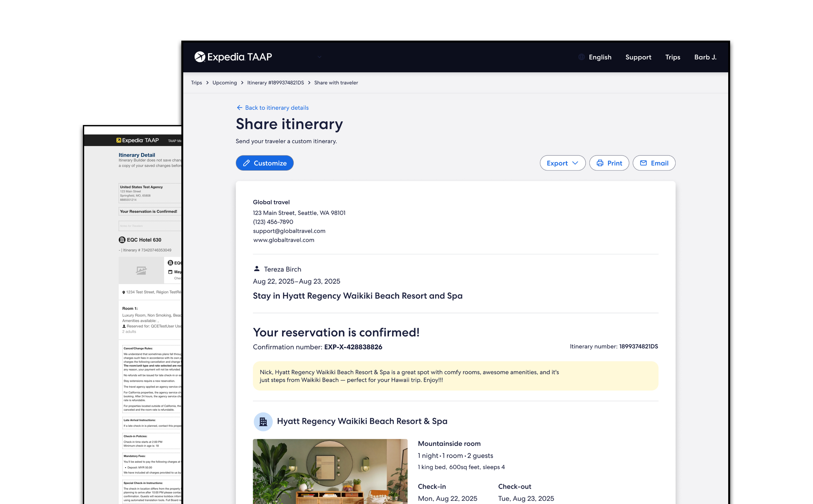
Task: Click Notes for Travelers field in background window
Action: coord(150,226)
